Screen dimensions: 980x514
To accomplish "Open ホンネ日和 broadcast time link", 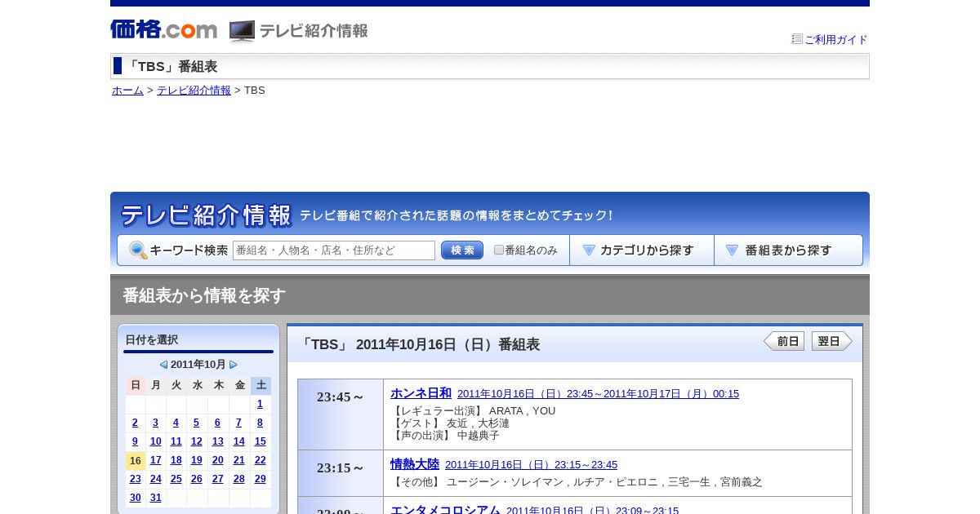I will click(x=598, y=394).
